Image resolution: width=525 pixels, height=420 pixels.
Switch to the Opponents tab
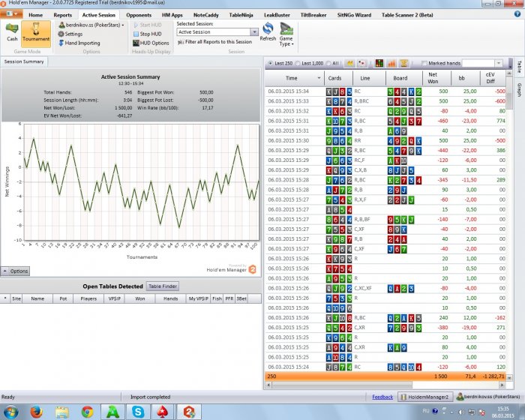[x=139, y=15]
